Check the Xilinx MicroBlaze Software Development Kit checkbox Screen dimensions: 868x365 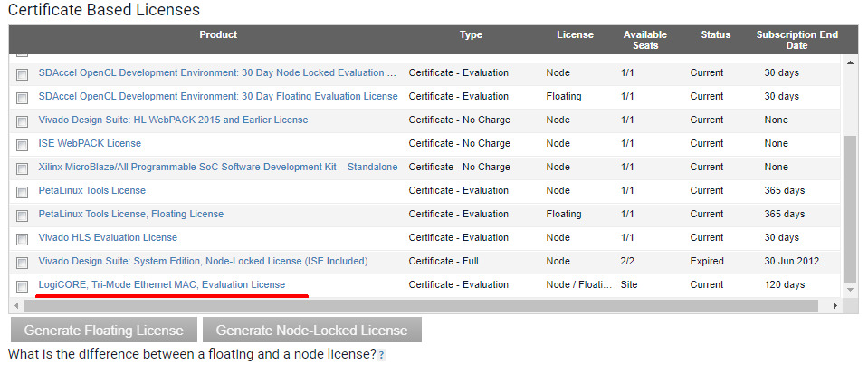pos(22,168)
